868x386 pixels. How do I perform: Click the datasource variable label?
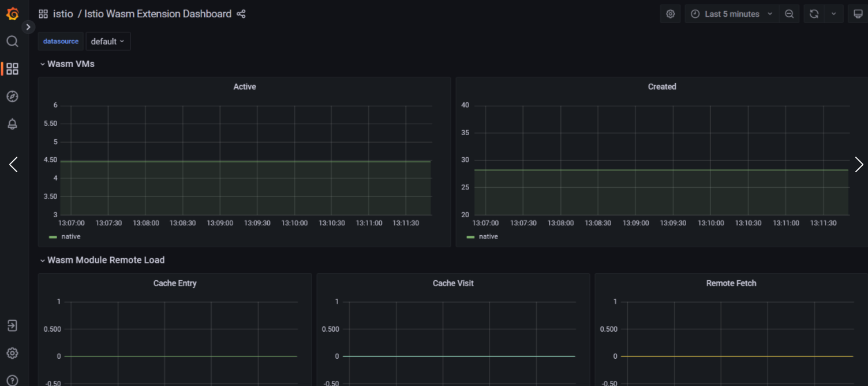pyautogui.click(x=61, y=42)
